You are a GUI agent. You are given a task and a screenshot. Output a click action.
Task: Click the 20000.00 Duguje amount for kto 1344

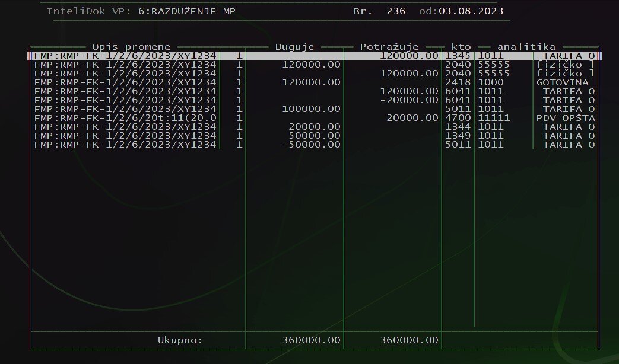[x=314, y=127]
